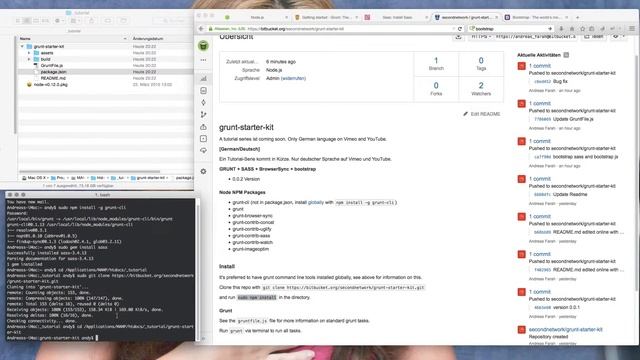Viewport: 640px width, 360px height.
Task: Open the Finder action gear dropdown
Action: click(x=59, y=20)
